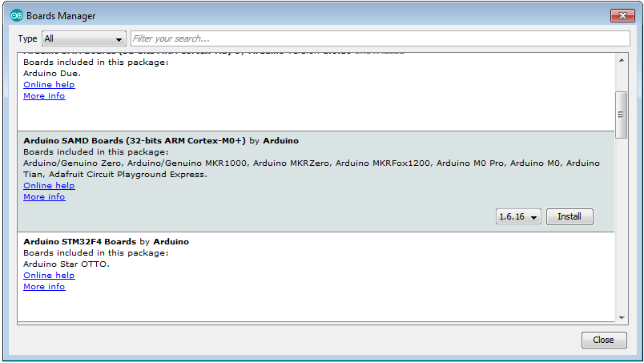Open the Type dropdown set to All
Screen dimensions: 644x363
click(x=84, y=38)
